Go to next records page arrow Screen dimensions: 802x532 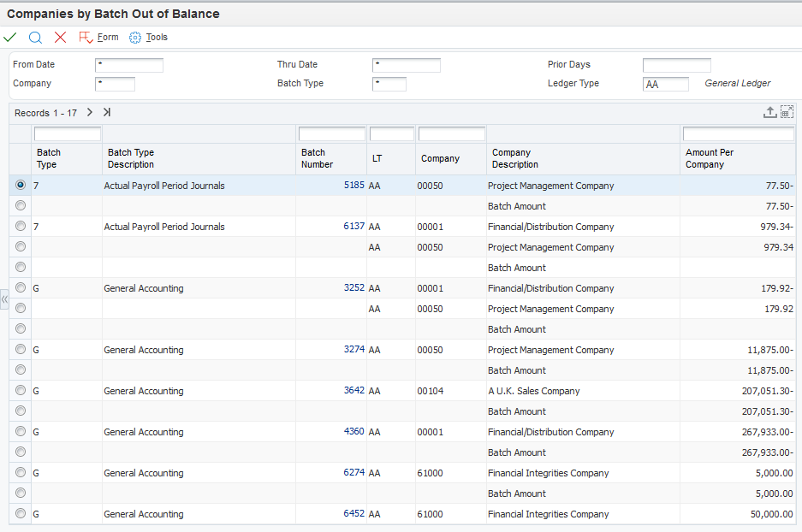89,112
